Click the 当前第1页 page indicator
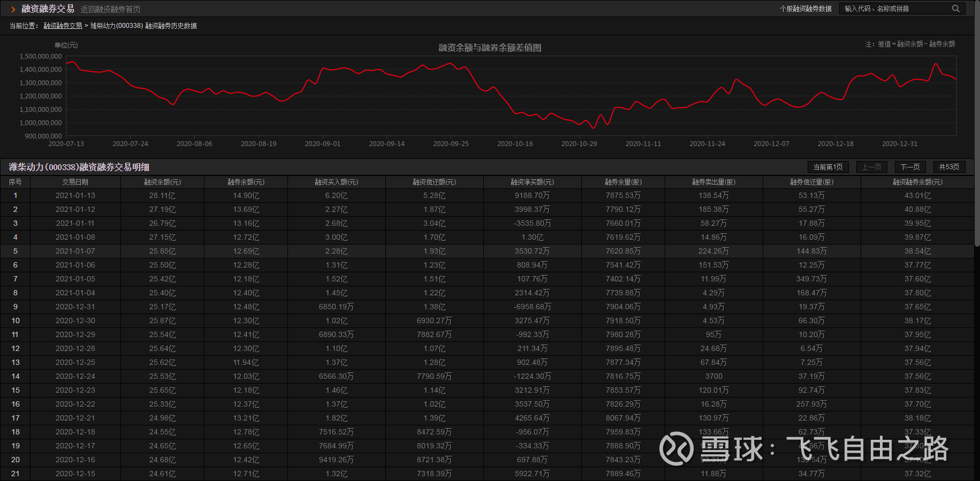Viewport: 980px width, 481px height. [828, 167]
